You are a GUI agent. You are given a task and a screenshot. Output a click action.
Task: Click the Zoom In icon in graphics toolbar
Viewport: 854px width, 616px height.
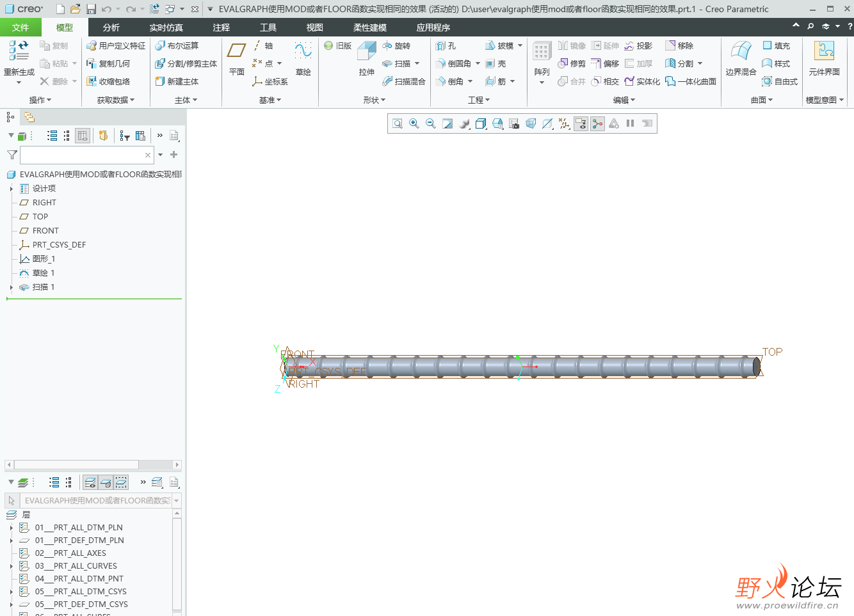tap(414, 123)
